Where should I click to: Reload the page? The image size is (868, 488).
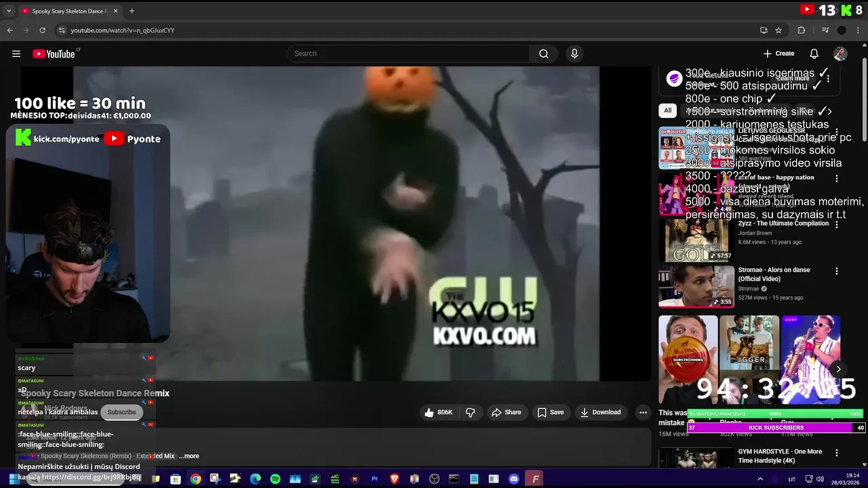pos(42,30)
